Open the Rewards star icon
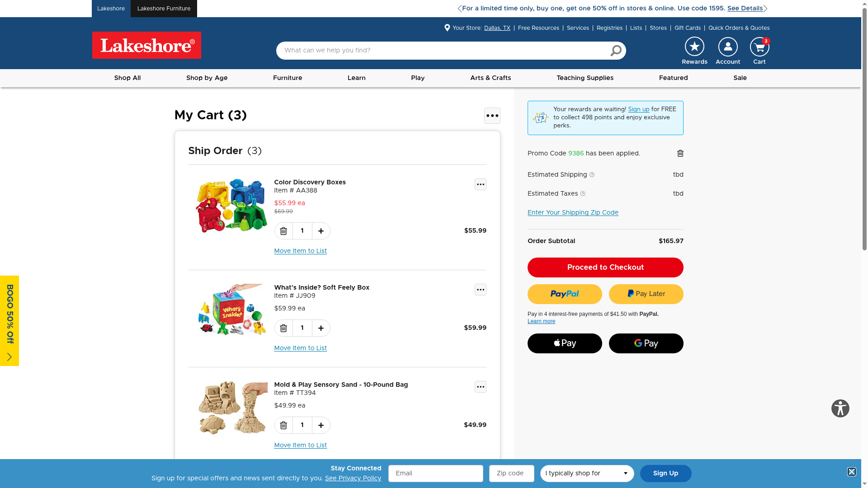Screen dimensions: 868x488 (694, 47)
